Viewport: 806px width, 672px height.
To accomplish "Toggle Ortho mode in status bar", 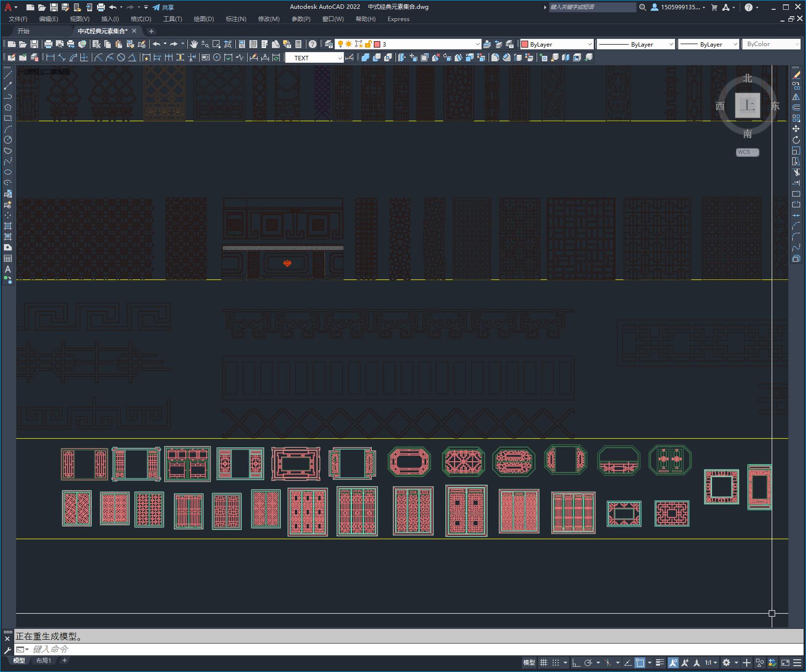I will pos(576,663).
